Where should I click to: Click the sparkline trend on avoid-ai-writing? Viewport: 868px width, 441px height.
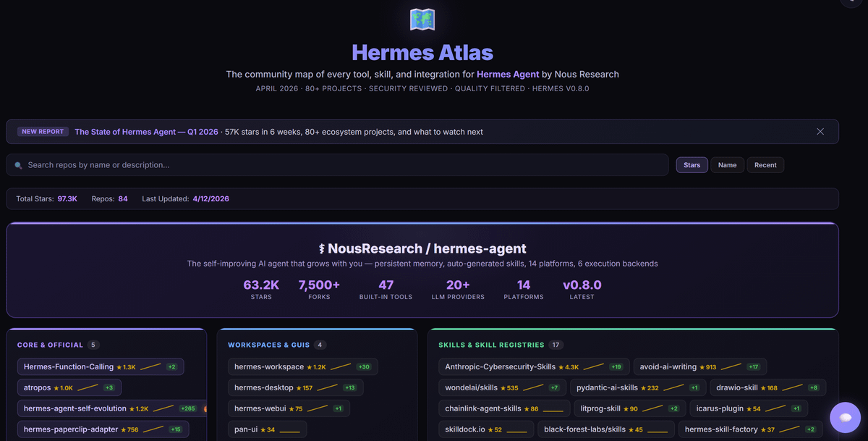click(731, 367)
